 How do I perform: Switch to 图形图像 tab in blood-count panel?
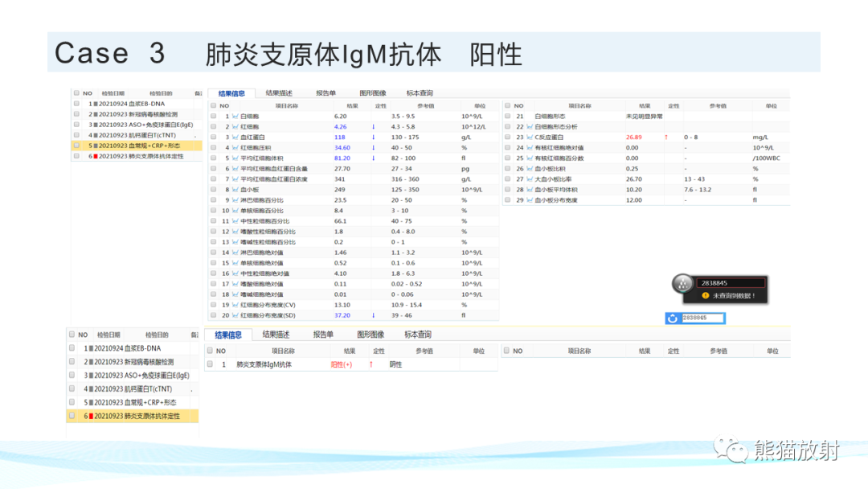pos(373,93)
